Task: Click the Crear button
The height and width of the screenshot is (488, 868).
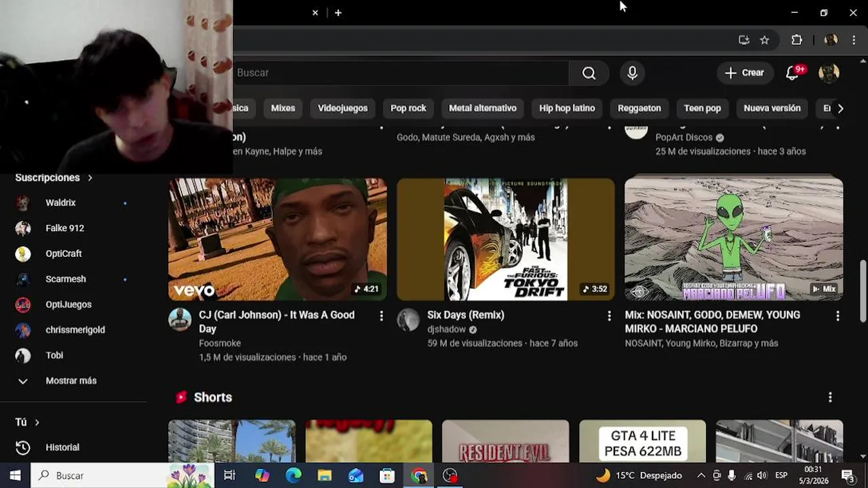Action: tap(745, 73)
